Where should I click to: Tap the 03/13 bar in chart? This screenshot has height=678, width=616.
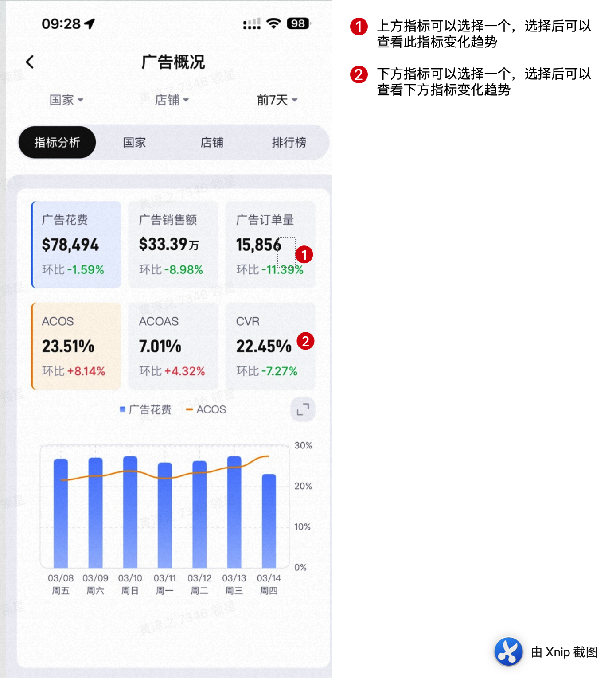click(x=234, y=512)
